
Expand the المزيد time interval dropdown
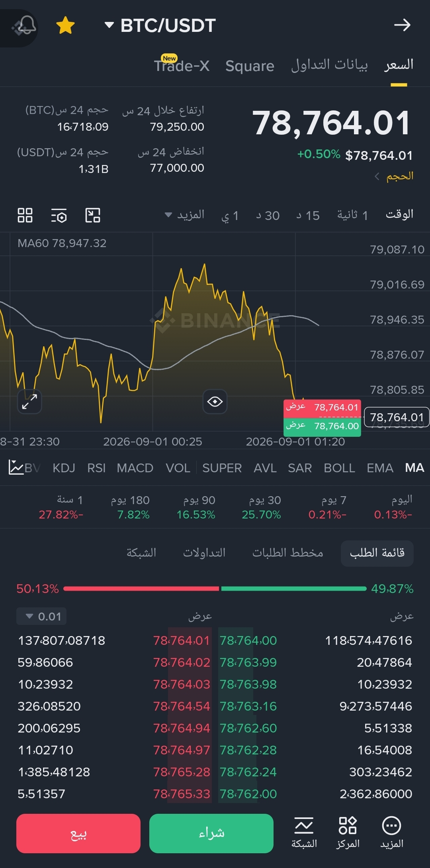tap(184, 215)
